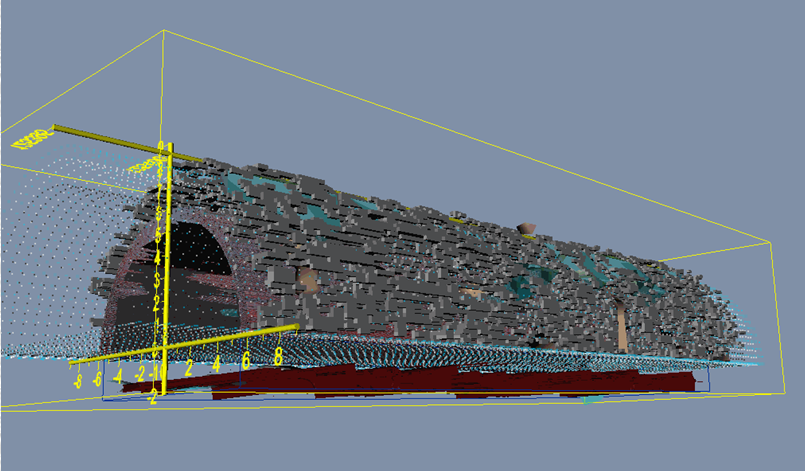The width and height of the screenshot is (805, 471).
Task: Select the vertical yellow axis bar
Action: tap(167, 260)
